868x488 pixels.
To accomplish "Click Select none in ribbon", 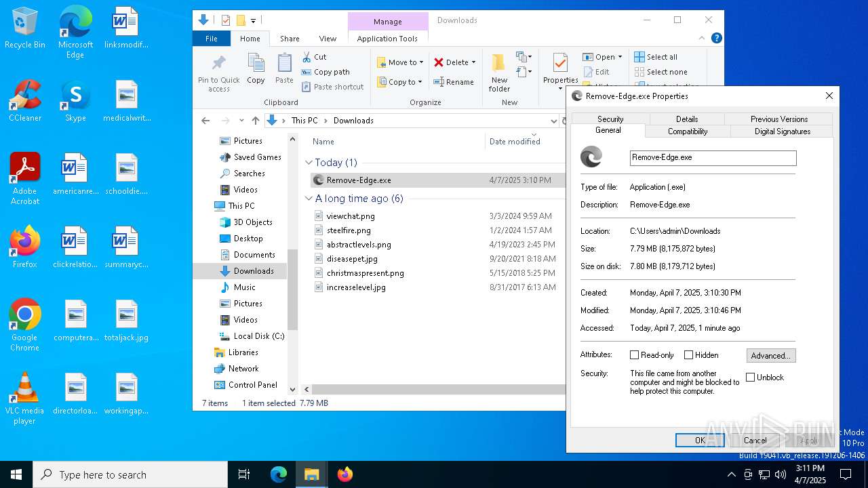I will 661,72.
